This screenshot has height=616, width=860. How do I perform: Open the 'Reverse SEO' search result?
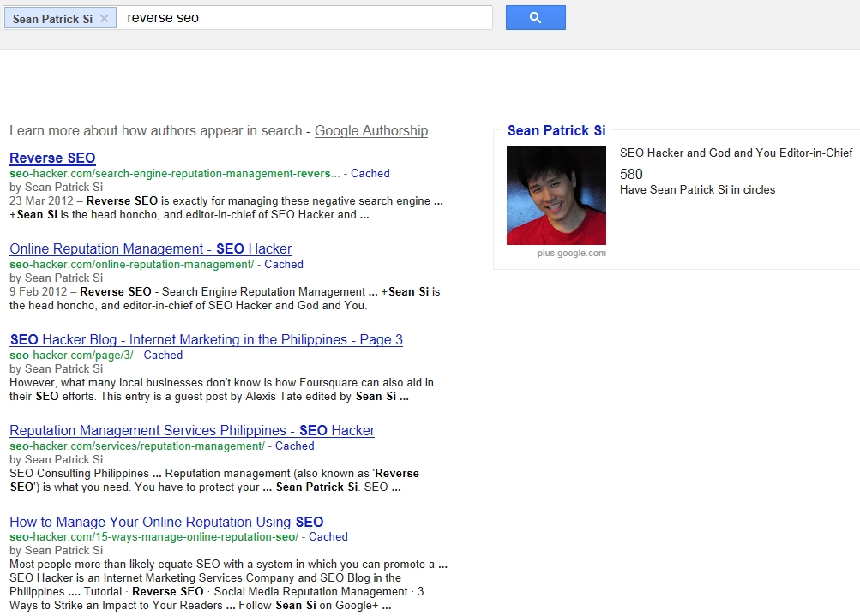pyautogui.click(x=52, y=158)
